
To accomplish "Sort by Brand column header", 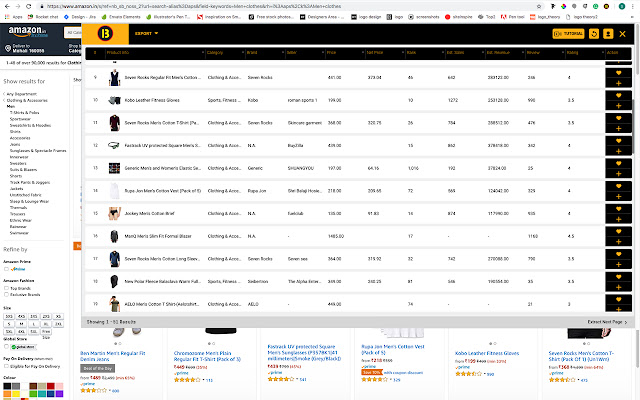I will pos(265,53).
